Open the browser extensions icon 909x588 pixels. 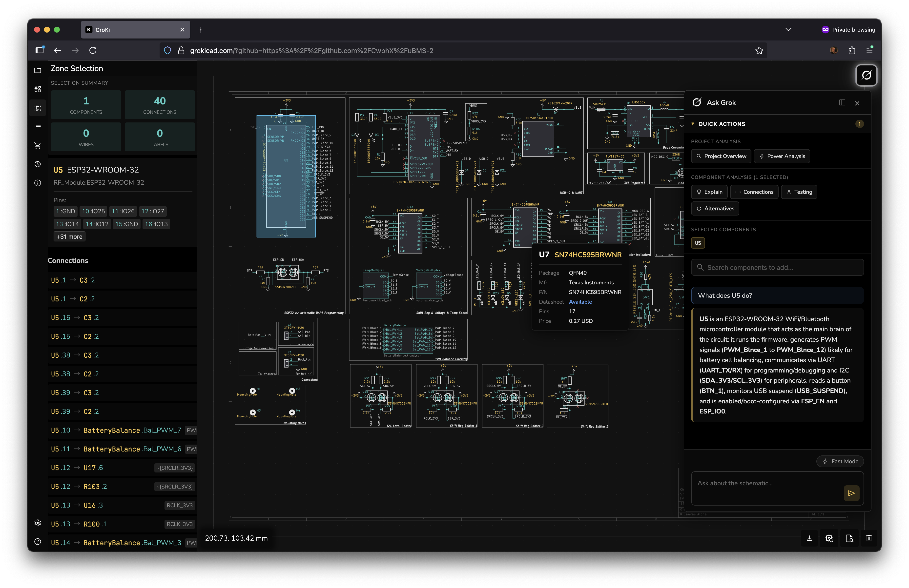pos(851,50)
